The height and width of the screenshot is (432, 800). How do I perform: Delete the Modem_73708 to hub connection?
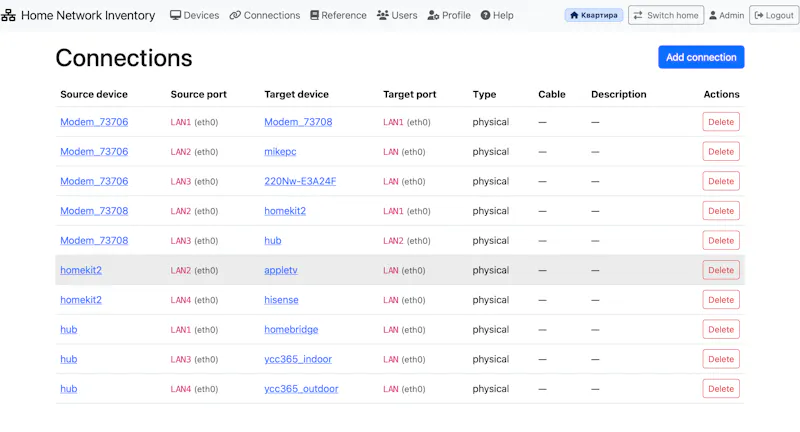point(721,240)
